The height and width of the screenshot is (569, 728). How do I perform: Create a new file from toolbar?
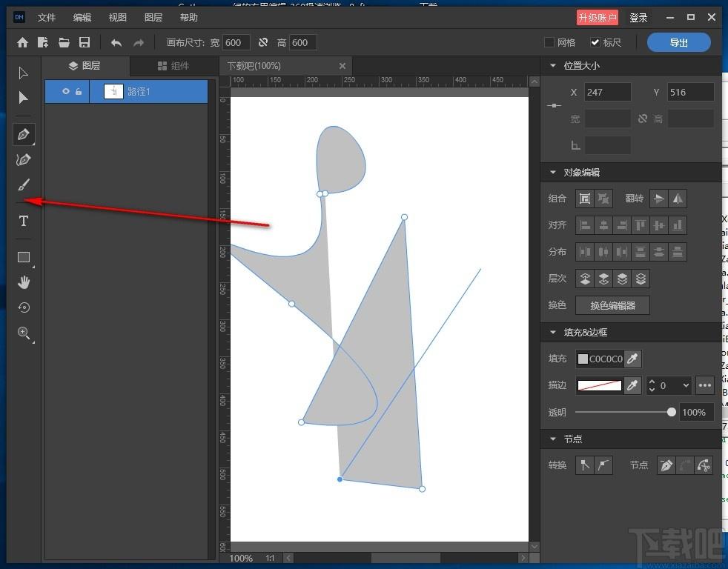pyautogui.click(x=43, y=43)
